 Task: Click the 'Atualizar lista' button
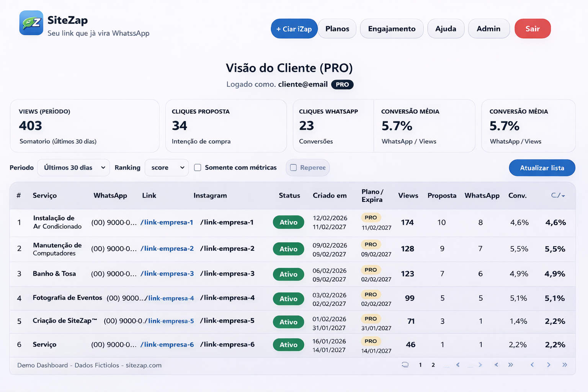pos(542,168)
